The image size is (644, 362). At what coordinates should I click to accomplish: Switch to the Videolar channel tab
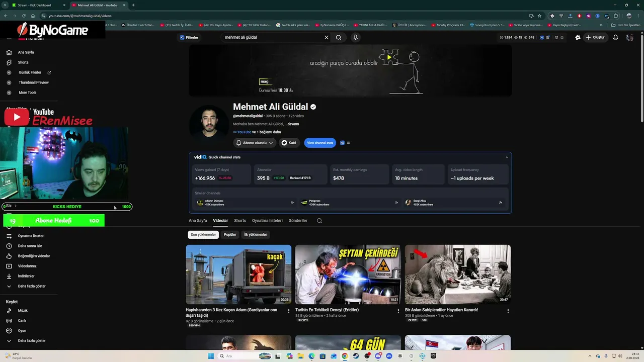point(220,221)
